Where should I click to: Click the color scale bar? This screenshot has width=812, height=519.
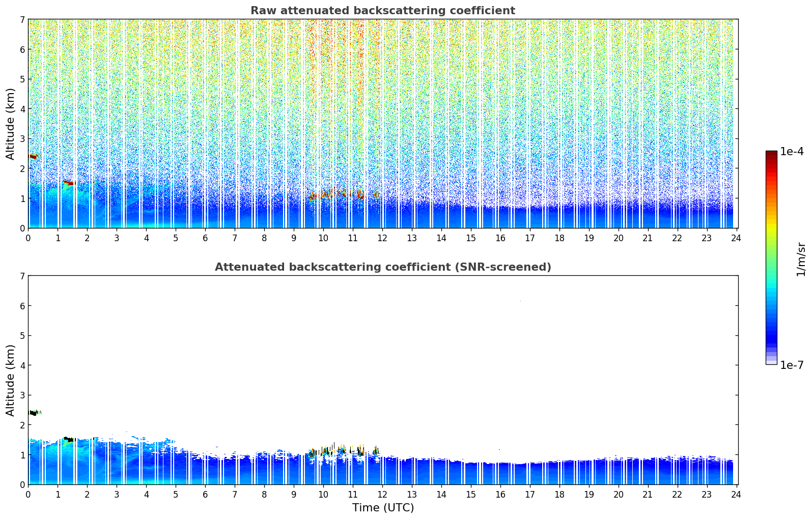[771, 257]
